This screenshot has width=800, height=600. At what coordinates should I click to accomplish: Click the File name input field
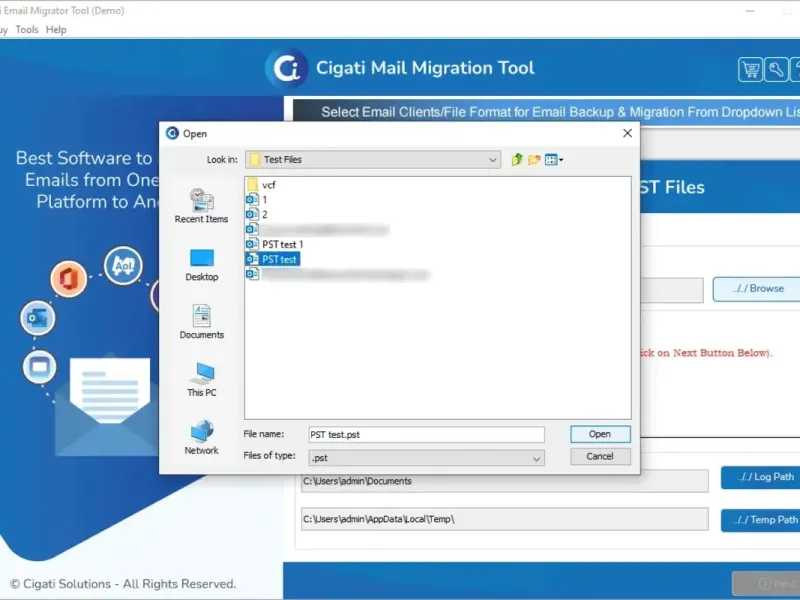click(x=427, y=435)
